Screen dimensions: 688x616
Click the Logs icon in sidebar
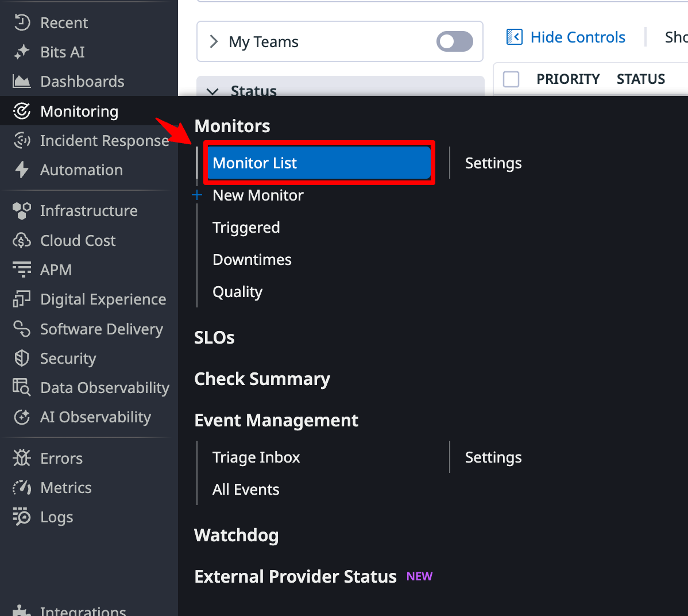(22, 517)
